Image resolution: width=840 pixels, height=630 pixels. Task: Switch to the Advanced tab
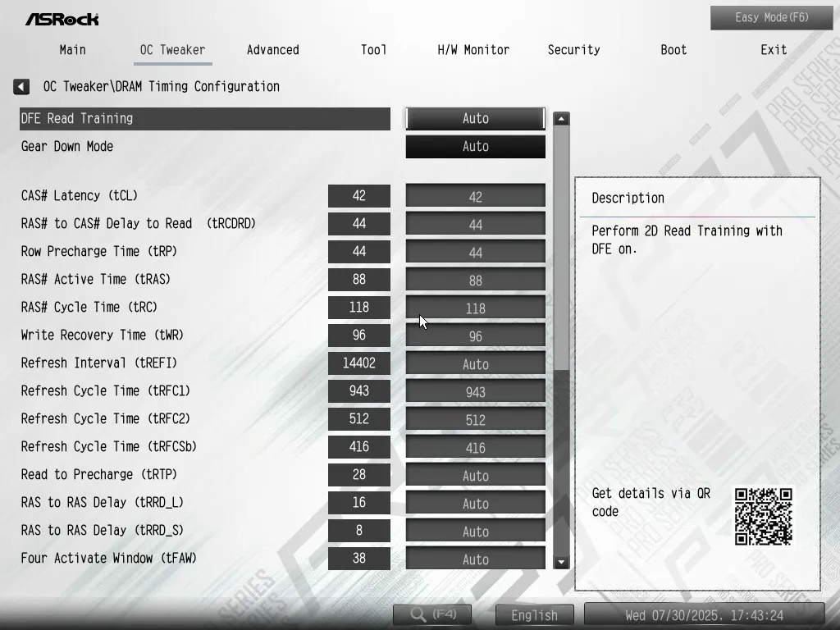[272, 50]
